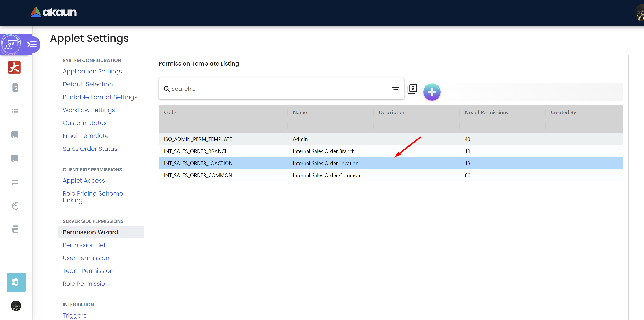Image resolution: width=644 pixels, height=320 pixels.
Task: Open the red running-figure applet icon
Action: point(14,68)
